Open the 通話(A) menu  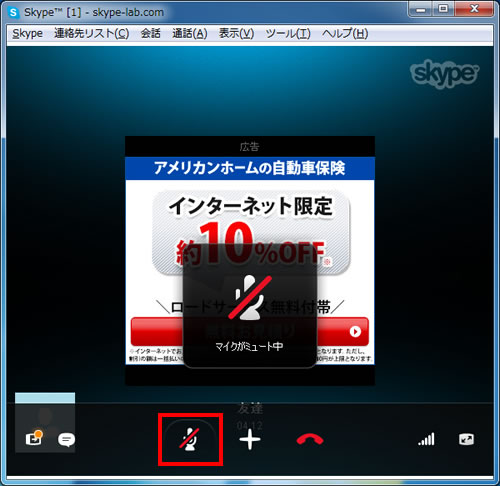[x=190, y=34]
